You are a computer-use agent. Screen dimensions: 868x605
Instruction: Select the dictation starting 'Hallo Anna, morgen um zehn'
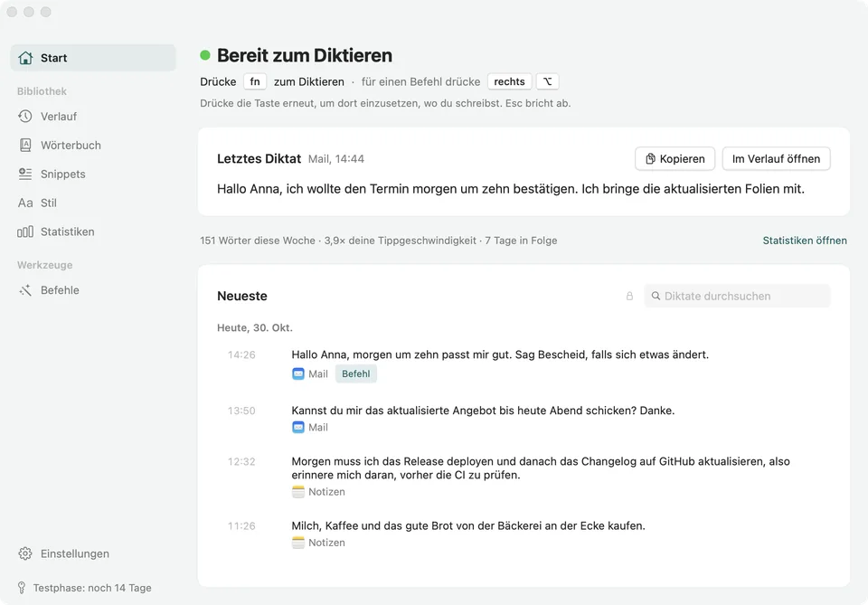coord(500,354)
